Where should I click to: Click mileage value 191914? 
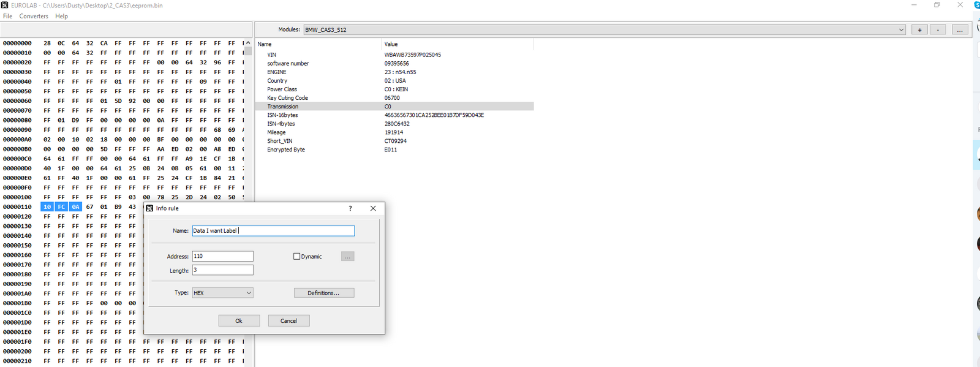click(394, 132)
